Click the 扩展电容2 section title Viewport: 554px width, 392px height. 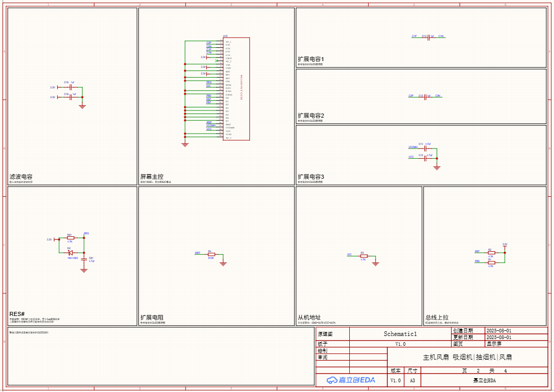point(311,116)
